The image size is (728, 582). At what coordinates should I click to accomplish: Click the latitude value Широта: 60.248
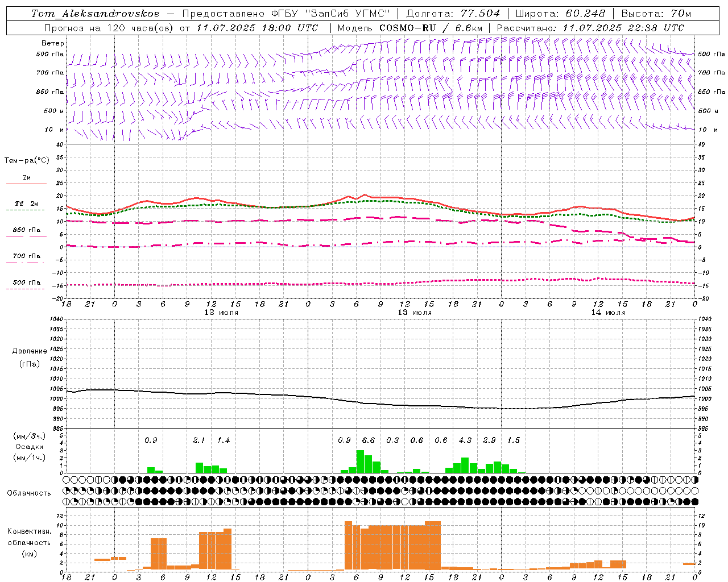(x=560, y=14)
